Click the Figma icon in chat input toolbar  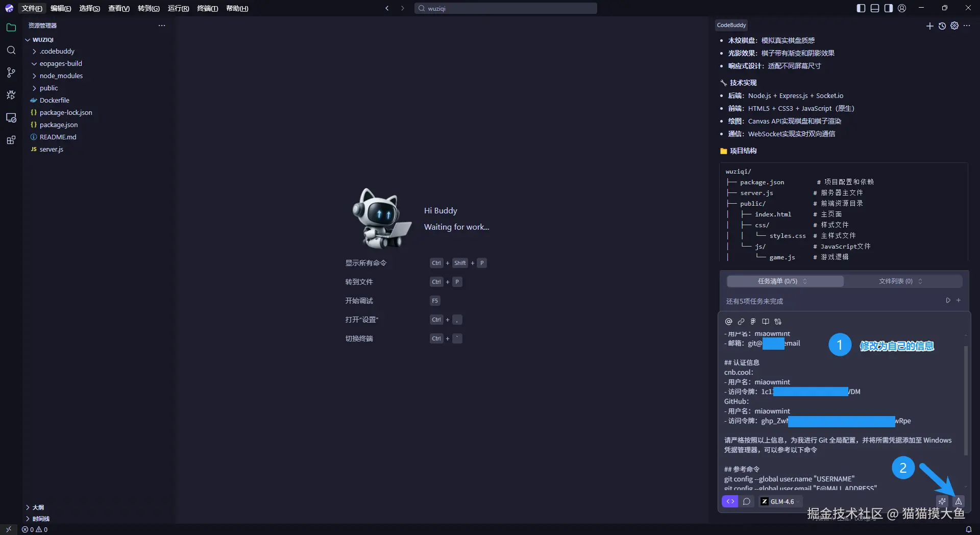point(753,322)
